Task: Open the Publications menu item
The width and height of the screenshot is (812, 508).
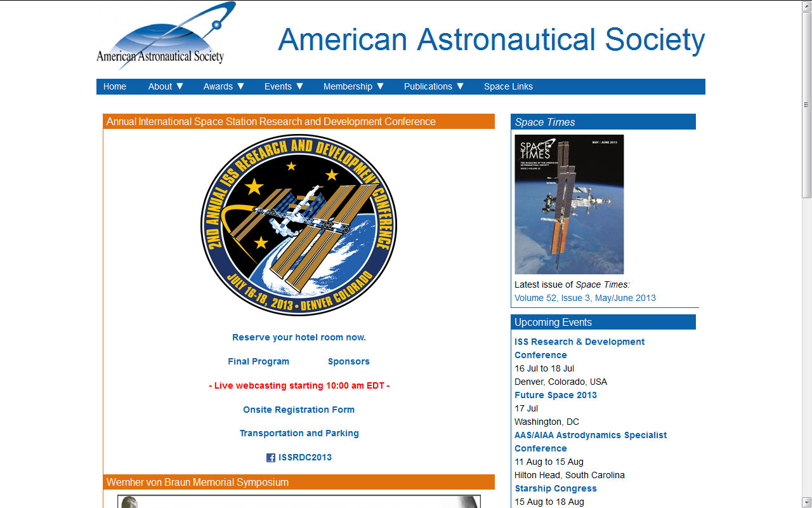Action: pos(428,86)
